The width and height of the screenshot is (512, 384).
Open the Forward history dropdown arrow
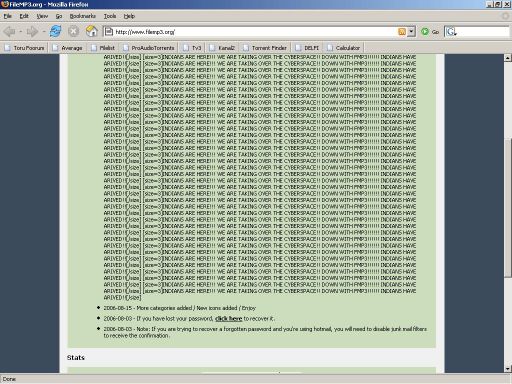[x=44, y=32]
